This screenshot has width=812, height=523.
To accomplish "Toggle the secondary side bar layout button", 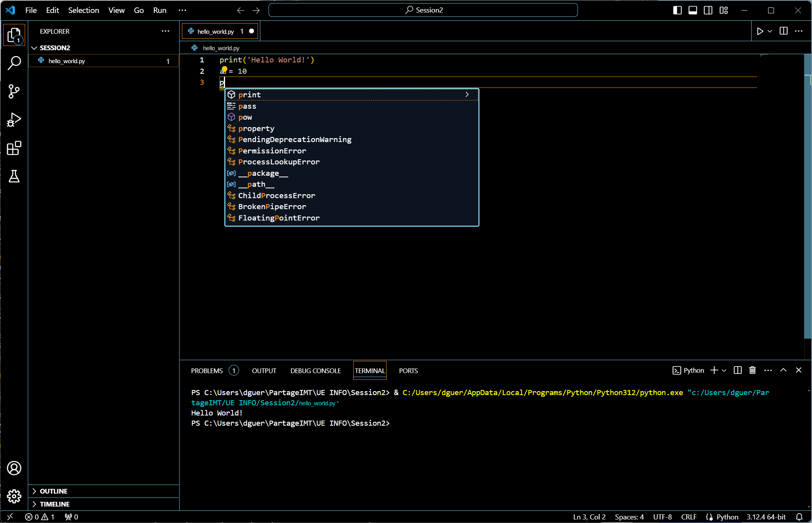I will [708, 10].
